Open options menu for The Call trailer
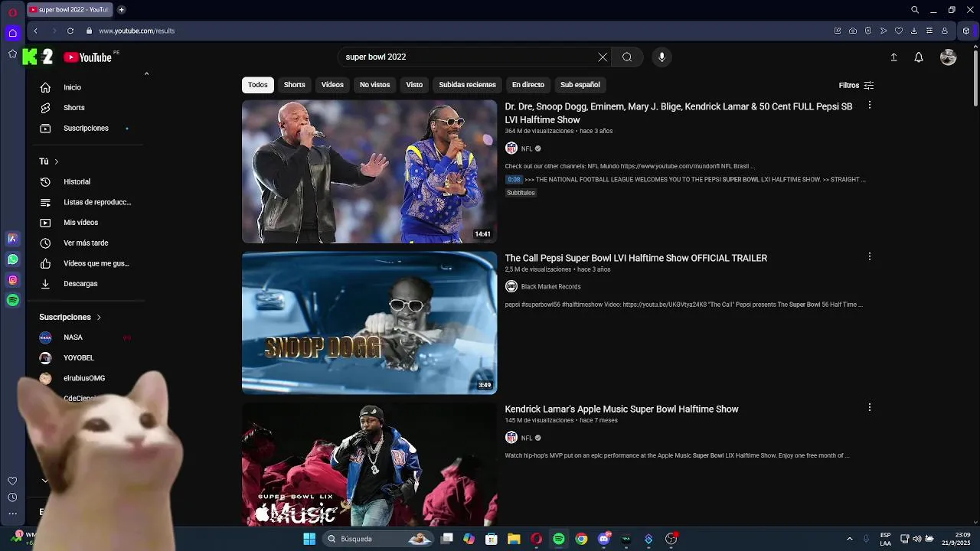Image resolution: width=980 pixels, height=551 pixels. point(869,256)
